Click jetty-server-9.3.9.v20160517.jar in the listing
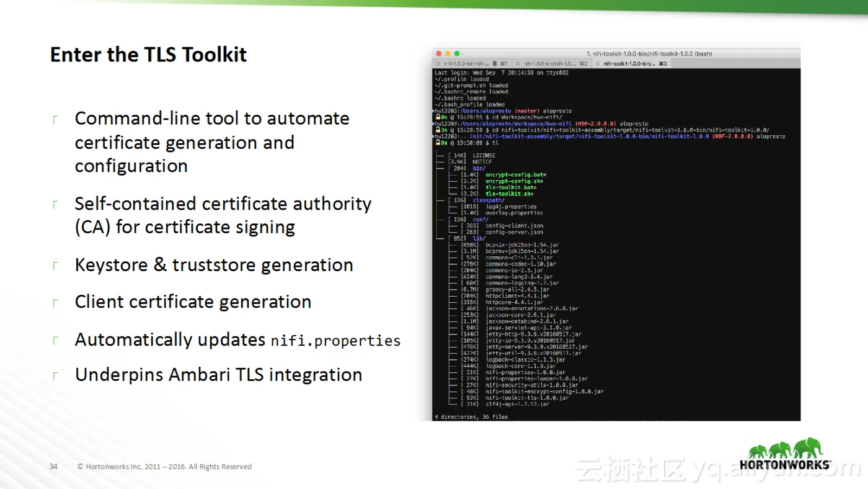 (536, 347)
